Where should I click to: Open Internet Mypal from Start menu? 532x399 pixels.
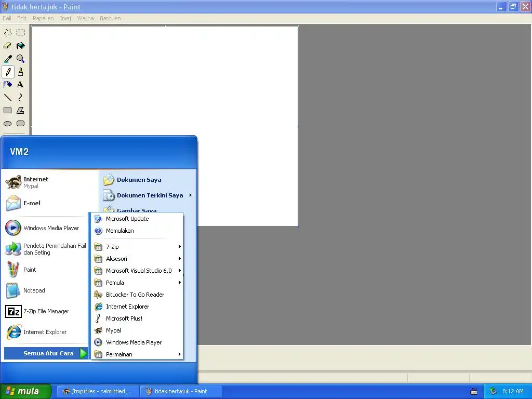pos(46,182)
